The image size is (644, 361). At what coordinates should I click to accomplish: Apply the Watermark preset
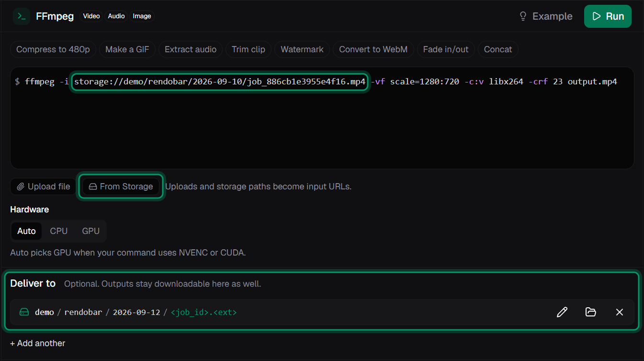click(x=302, y=49)
